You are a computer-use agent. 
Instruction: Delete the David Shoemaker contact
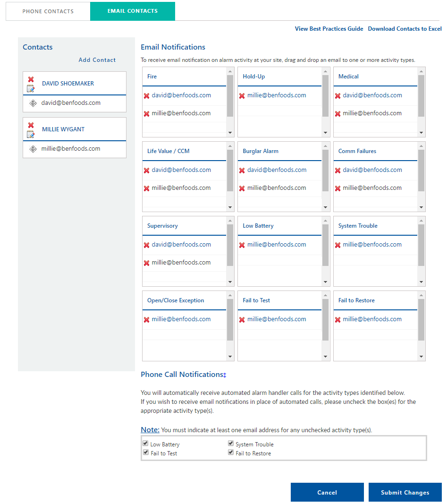(31, 79)
